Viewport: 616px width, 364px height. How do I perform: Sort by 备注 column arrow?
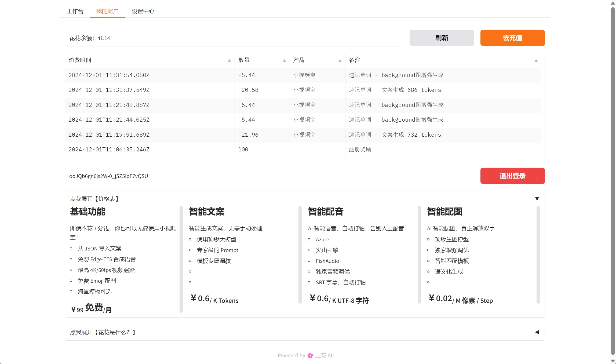point(536,61)
